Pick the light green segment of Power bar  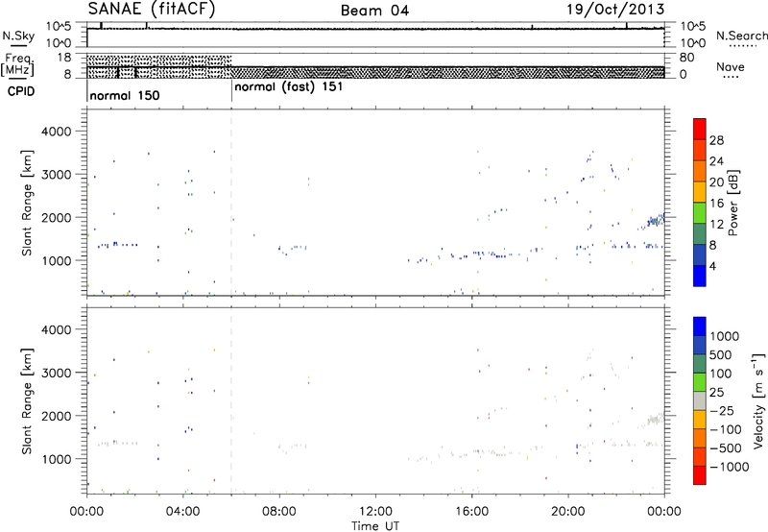pos(700,212)
